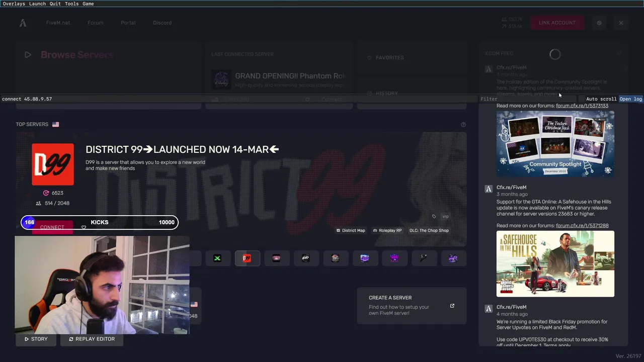
Task: Click the Create a Server external link icon
Action: click(x=452, y=306)
